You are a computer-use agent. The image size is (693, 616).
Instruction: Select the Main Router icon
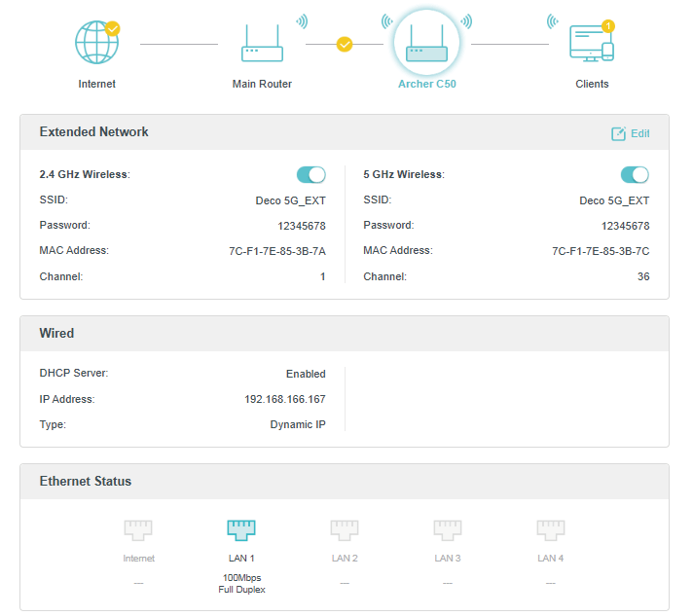pyautogui.click(x=262, y=43)
